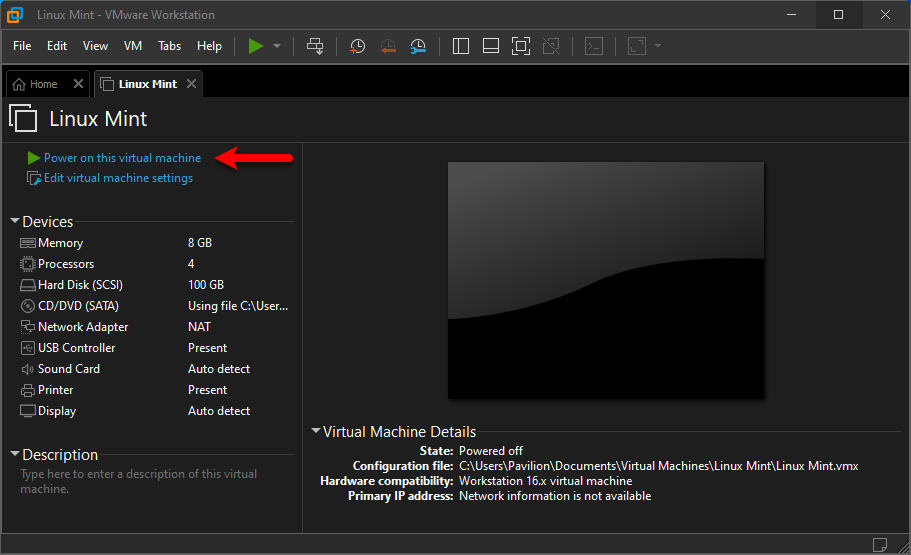Viewport: 911px width, 555px height.
Task: Select the Memory device row
Action: [156, 243]
